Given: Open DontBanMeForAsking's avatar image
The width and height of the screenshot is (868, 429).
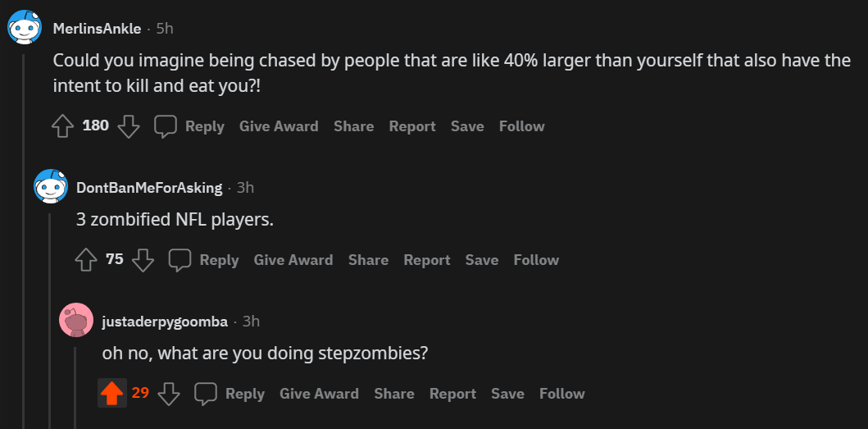Looking at the screenshot, I should (x=50, y=188).
